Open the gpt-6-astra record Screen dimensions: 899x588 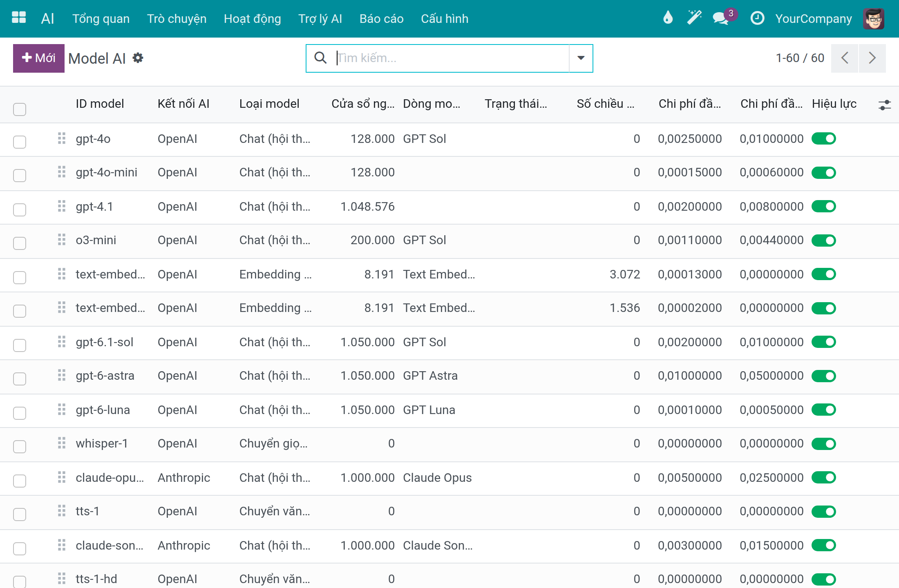[x=105, y=376]
